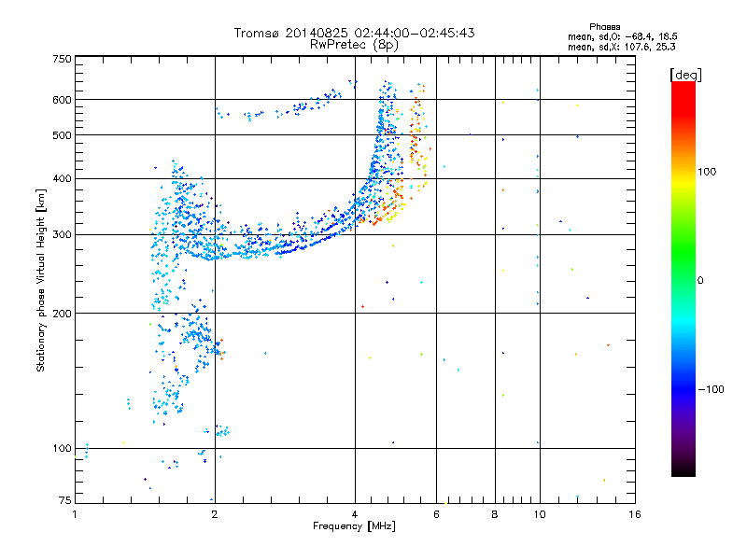Viewport: 747px width, 560px height.
Task: Click the colorbar label '0'
Action: click(x=700, y=280)
